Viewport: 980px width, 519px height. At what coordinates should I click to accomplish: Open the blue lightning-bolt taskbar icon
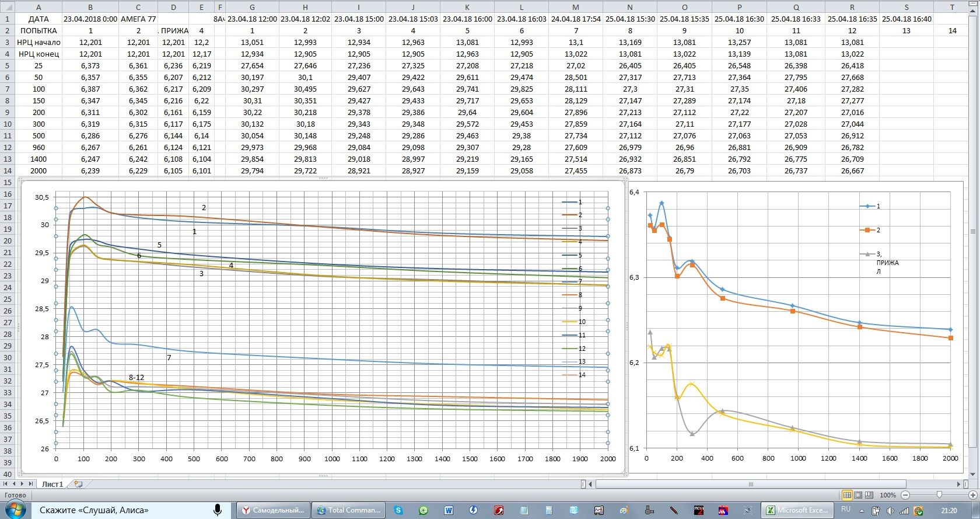point(473,510)
